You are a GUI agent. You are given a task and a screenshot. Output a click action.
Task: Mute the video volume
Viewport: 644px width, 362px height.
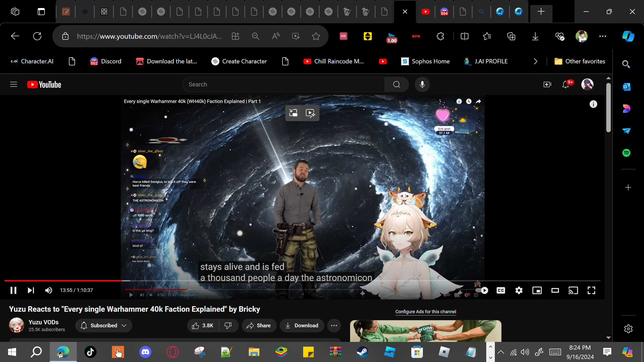[49, 290]
